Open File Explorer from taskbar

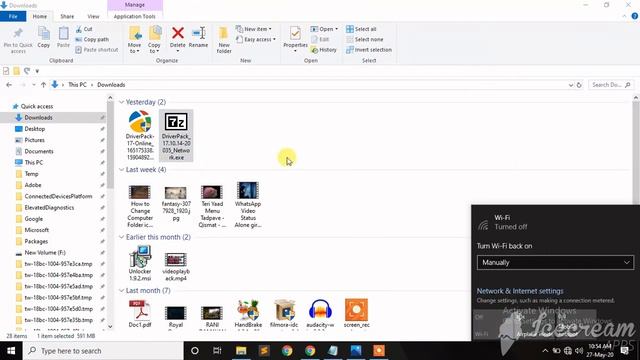tap(241, 351)
